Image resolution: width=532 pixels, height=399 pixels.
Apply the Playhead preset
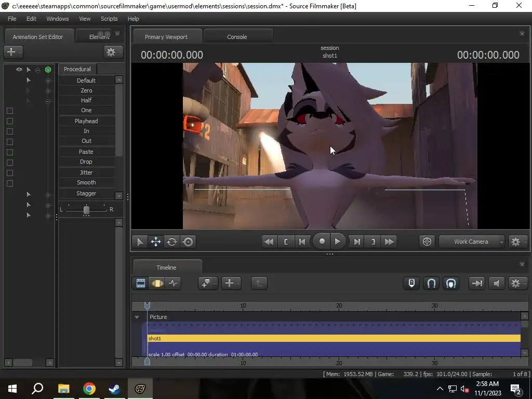(87, 121)
